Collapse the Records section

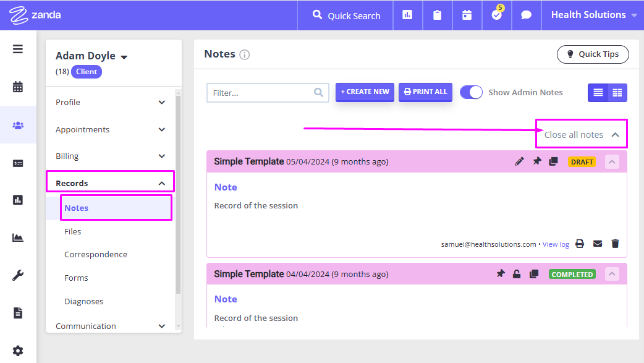point(161,182)
